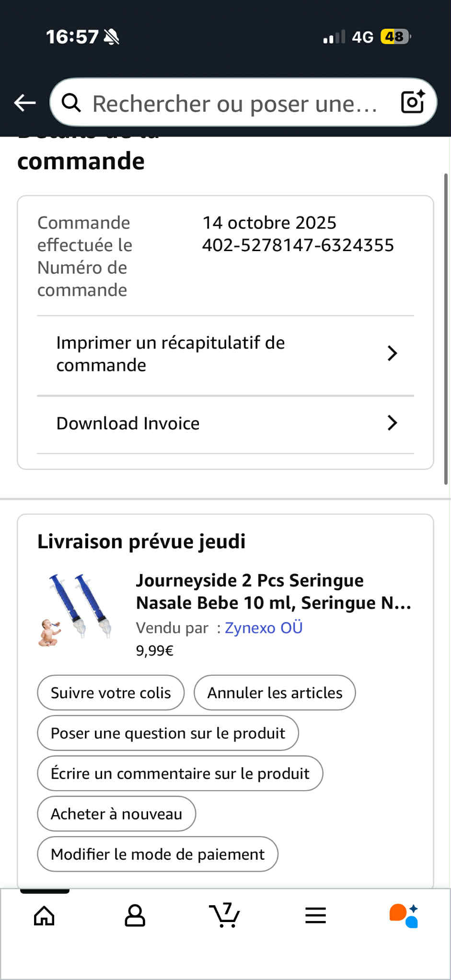
Task: Open the shopping cart icon
Action: tap(224, 916)
